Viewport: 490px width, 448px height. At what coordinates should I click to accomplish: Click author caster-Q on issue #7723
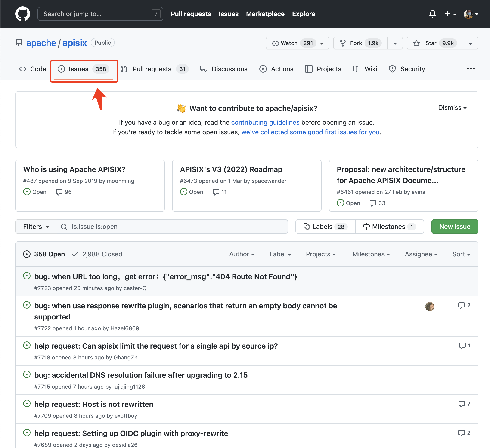pyautogui.click(x=135, y=288)
